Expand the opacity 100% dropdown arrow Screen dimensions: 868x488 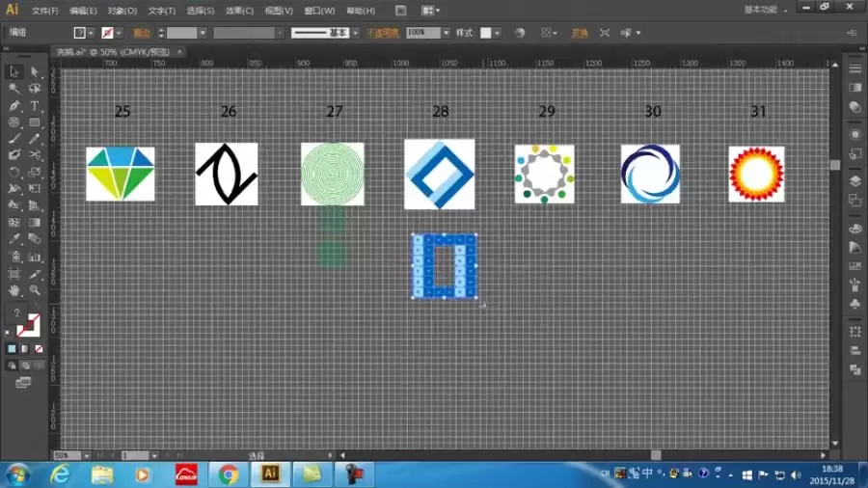[446, 33]
